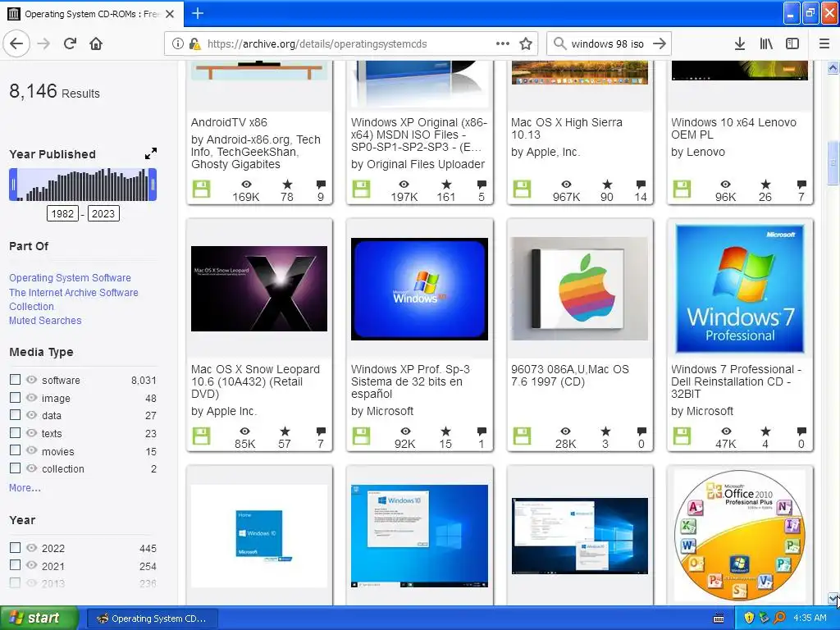Open the Muted Searches link

(x=45, y=321)
